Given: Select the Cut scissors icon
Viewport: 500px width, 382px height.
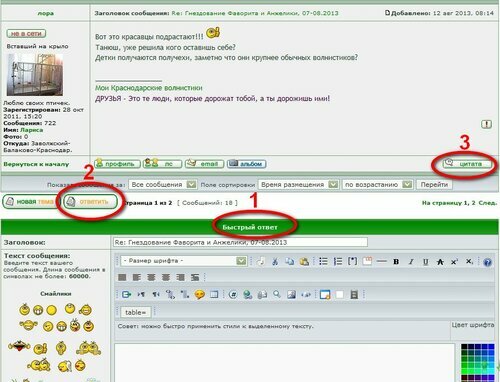Looking at the screenshot, I should click(275, 261).
